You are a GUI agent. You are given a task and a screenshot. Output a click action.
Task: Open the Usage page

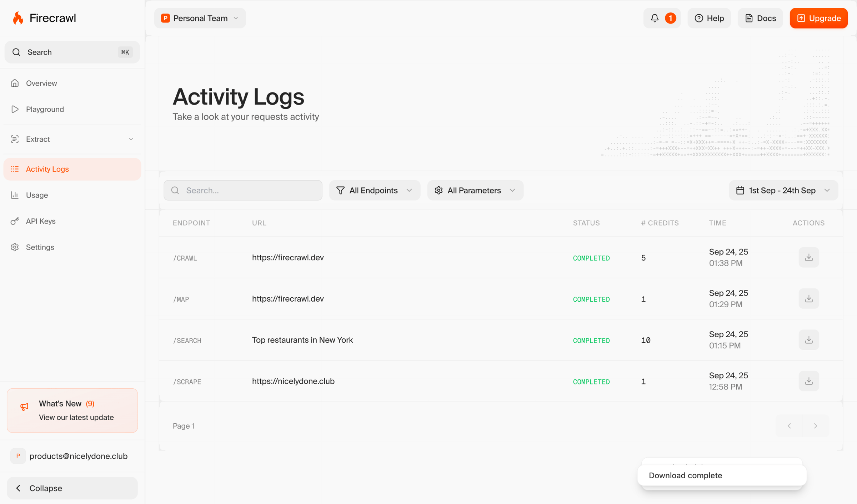[72, 195]
